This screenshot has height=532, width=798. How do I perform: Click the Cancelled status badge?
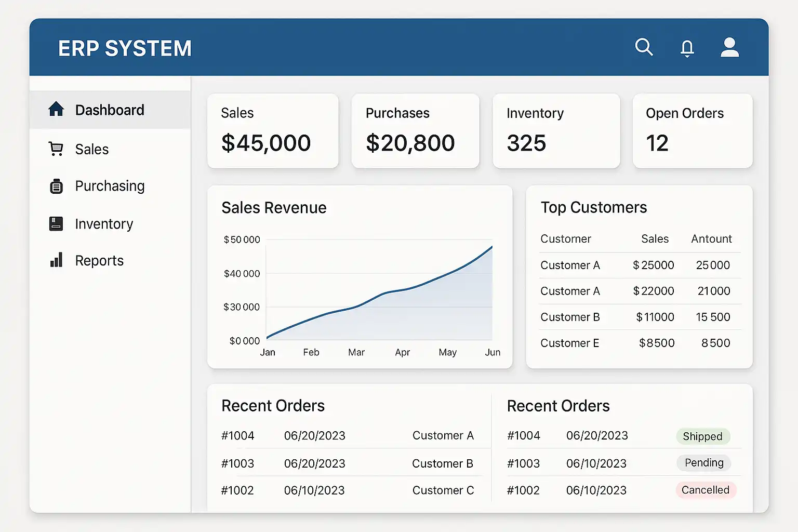point(705,490)
